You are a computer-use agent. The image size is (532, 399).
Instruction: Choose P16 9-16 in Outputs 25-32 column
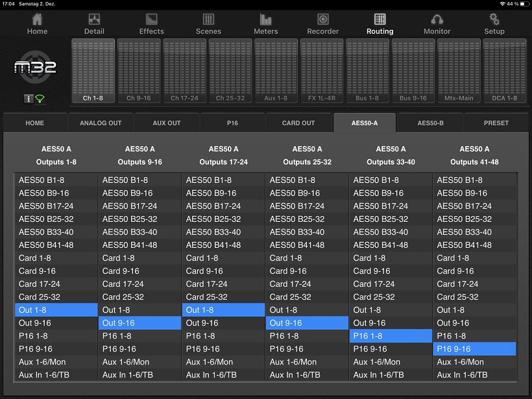point(307,349)
